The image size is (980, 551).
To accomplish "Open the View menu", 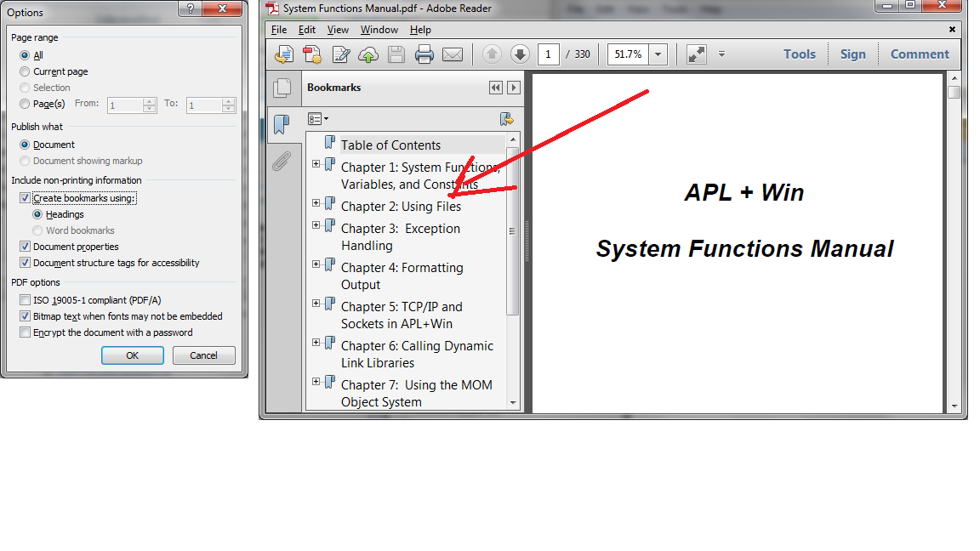I will pyautogui.click(x=338, y=30).
